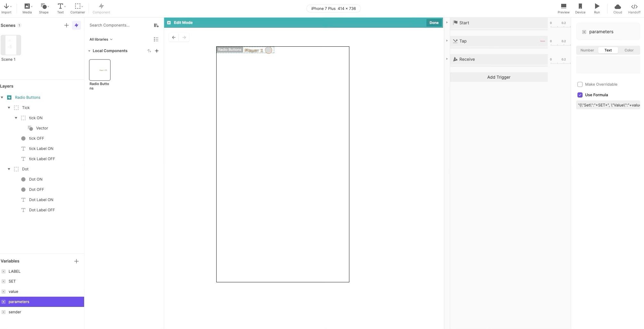Open the Import tool
The height and width of the screenshot is (329, 644).
coord(6,8)
